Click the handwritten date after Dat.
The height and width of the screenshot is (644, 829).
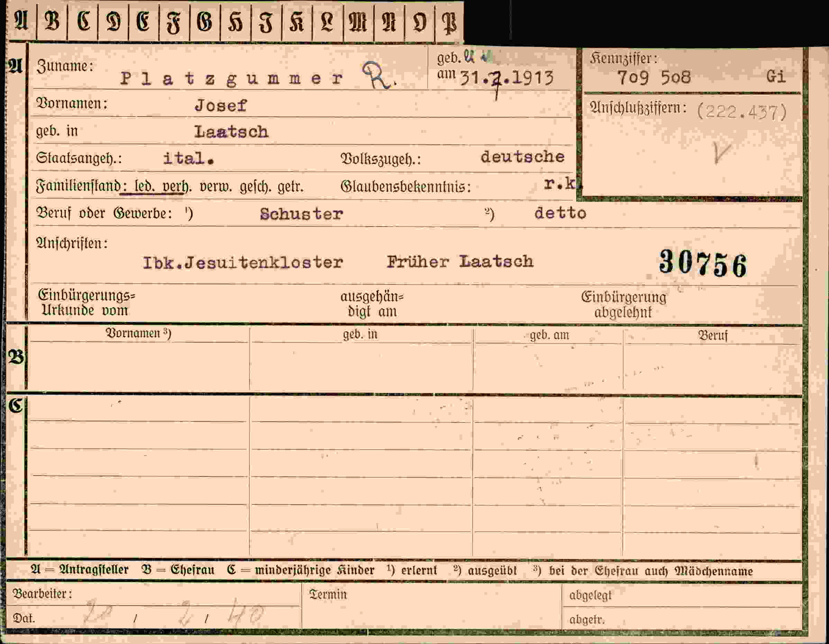point(173,613)
